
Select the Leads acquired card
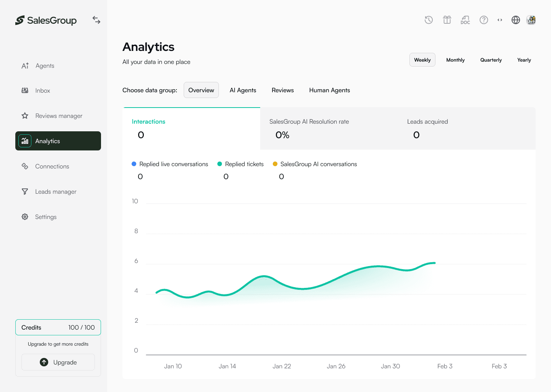click(x=467, y=129)
